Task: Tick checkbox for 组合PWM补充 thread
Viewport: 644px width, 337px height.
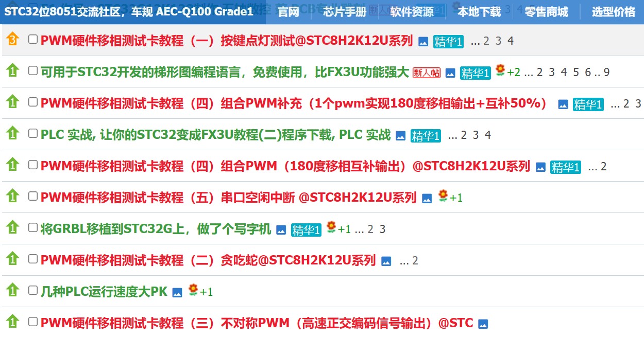Action: [33, 102]
